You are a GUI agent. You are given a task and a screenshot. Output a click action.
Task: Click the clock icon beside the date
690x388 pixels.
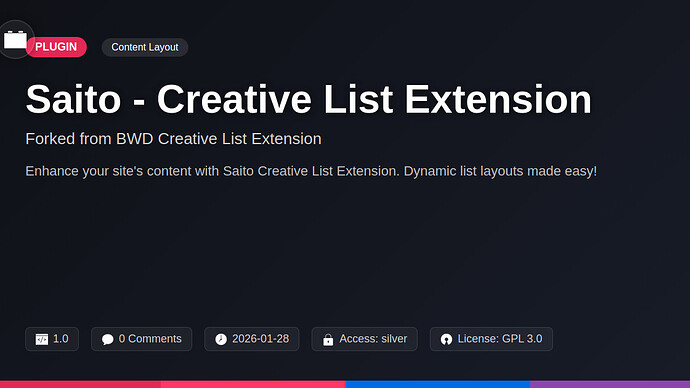click(x=221, y=339)
